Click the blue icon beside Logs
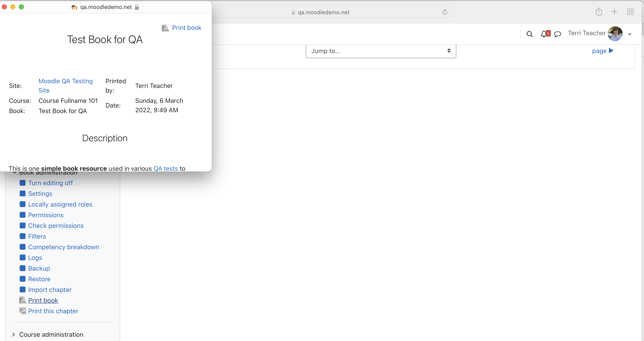This screenshot has height=341, width=644. 22,257
